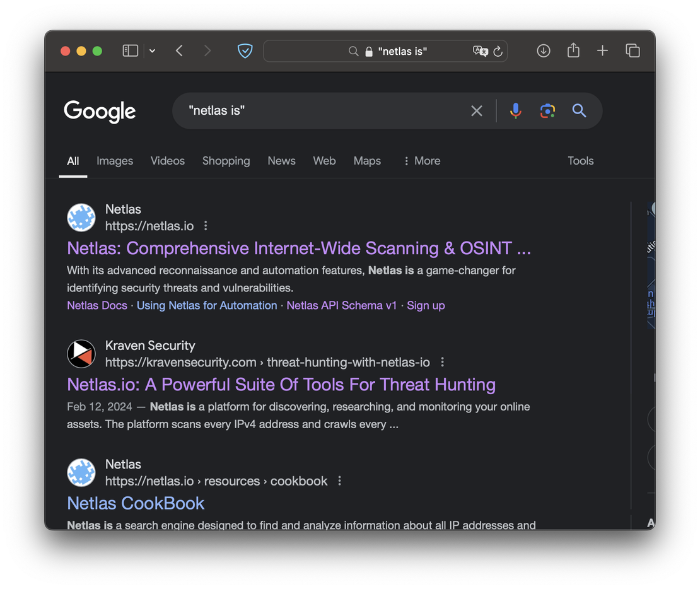Open the Tools button
Screen dimensions: 700x589
pyautogui.click(x=580, y=161)
